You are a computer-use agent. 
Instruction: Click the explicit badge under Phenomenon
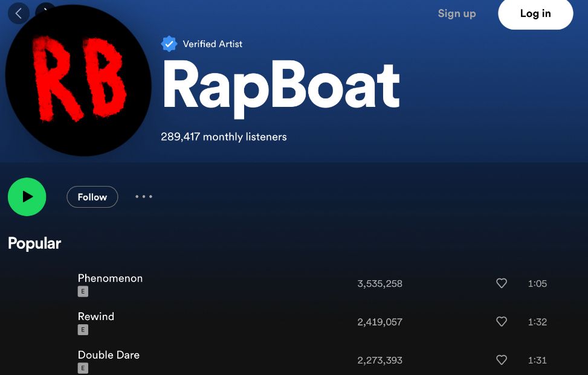point(83,292)
